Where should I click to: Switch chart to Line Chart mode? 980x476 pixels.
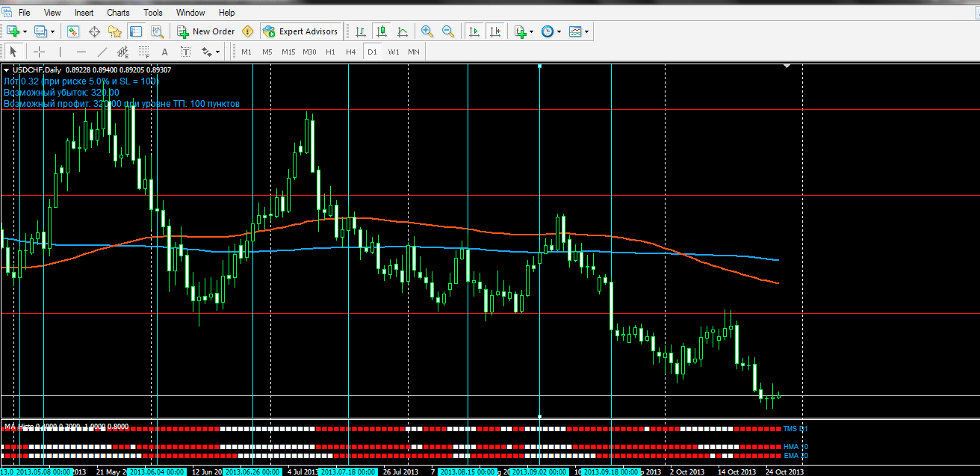click(403, 31)
